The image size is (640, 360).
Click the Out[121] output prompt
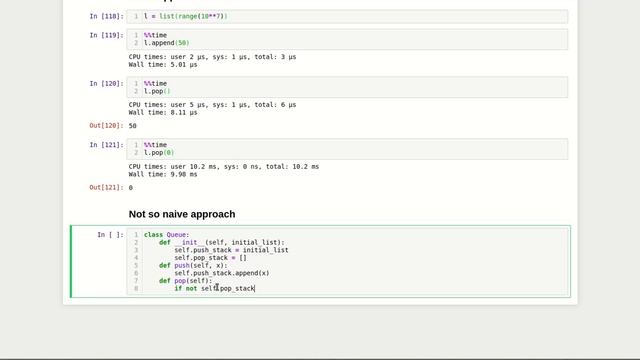click(x=106, y=187)
